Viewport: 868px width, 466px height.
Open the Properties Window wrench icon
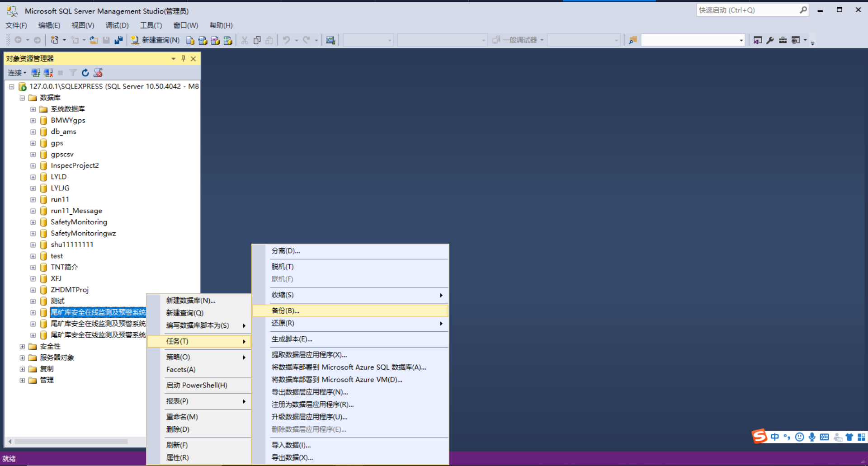coord(770,40)
